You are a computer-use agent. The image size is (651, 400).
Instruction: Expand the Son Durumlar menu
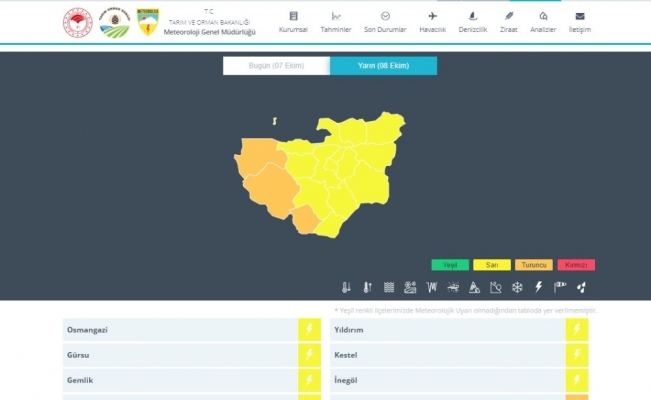(385, 22)
